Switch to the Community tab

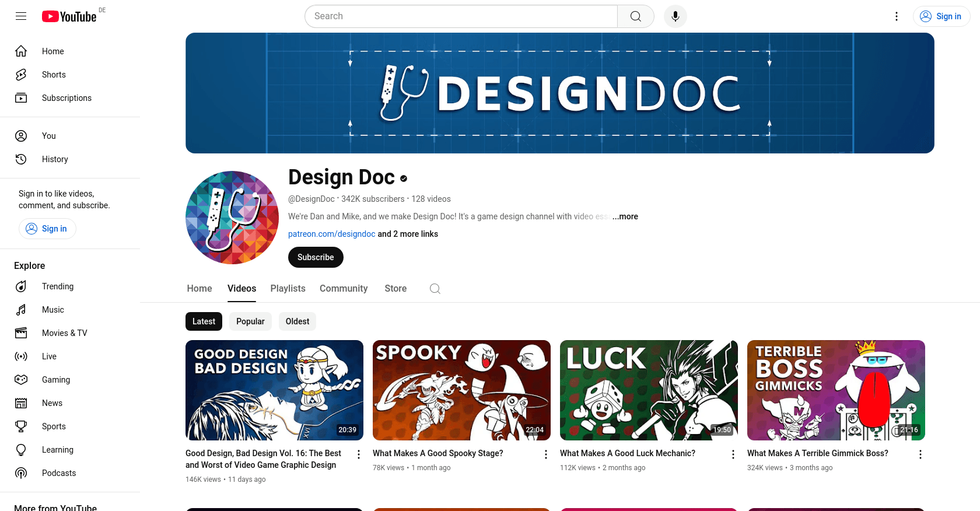coord(344,289)
